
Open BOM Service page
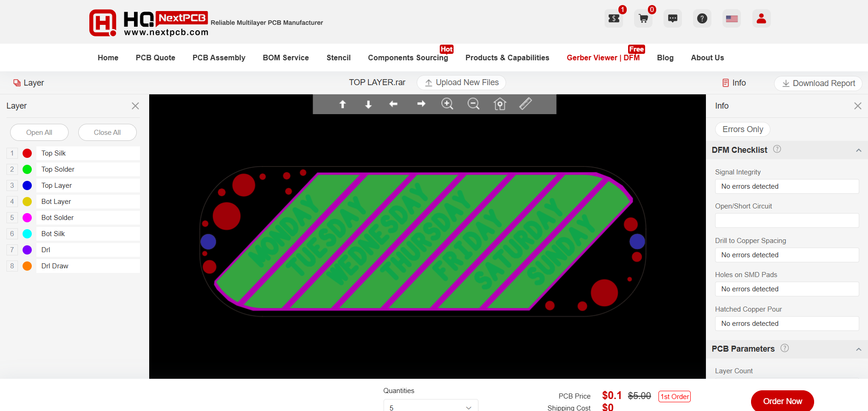(285, 58)
